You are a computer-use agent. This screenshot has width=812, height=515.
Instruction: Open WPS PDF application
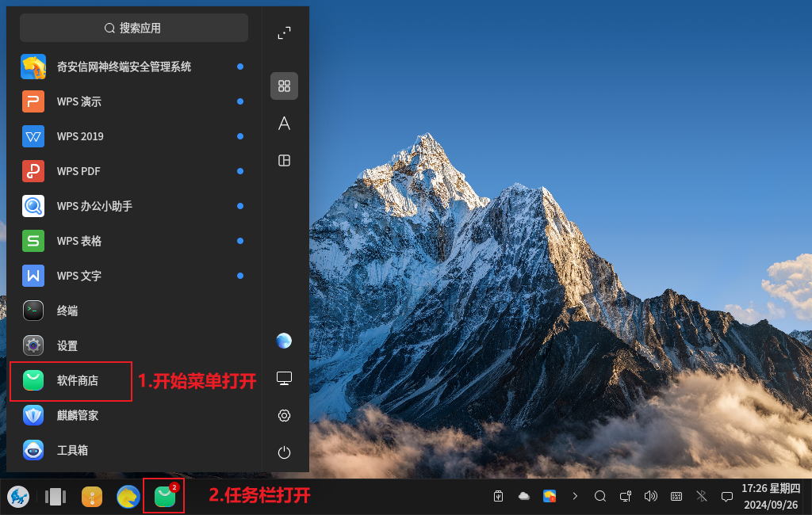pyautogui.click(x=79, y=171)
